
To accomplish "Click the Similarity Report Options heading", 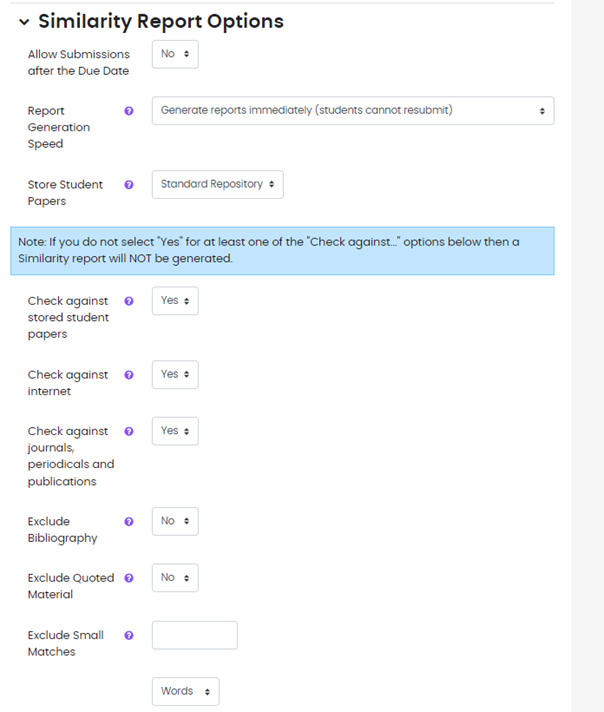I will [x=161, y=22].
